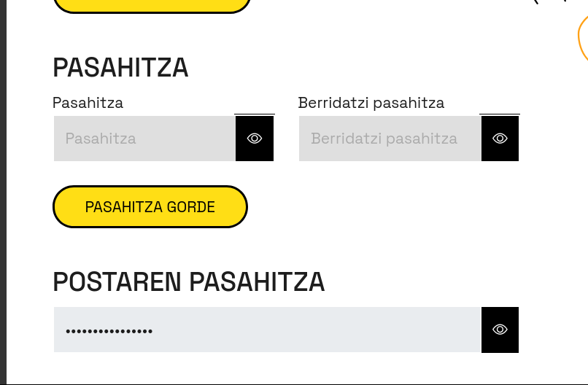Focus the Berridatzi pasahitza input field
Image resolution: width=588 pixels, height=385 pixels.
[x=390, y=139]
